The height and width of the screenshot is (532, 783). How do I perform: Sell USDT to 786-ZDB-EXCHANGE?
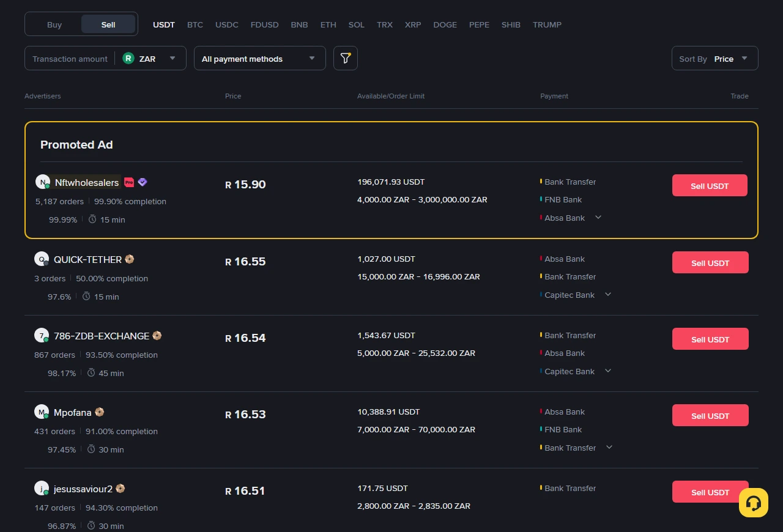710,339
